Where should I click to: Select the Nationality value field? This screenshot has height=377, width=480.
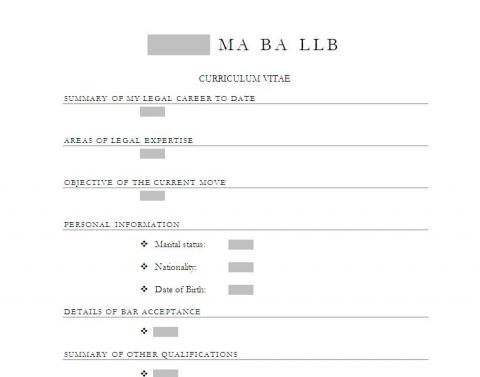click(241, 267)
